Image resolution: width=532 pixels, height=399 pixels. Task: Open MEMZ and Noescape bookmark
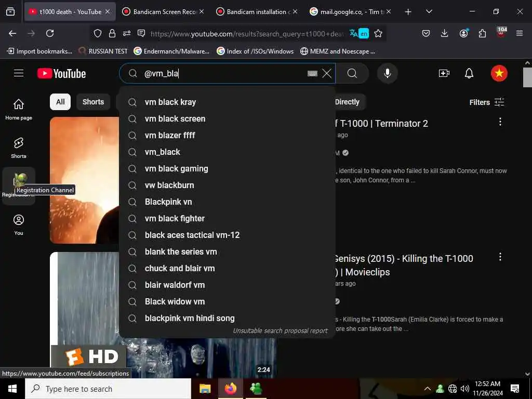[x=338, y=51]
